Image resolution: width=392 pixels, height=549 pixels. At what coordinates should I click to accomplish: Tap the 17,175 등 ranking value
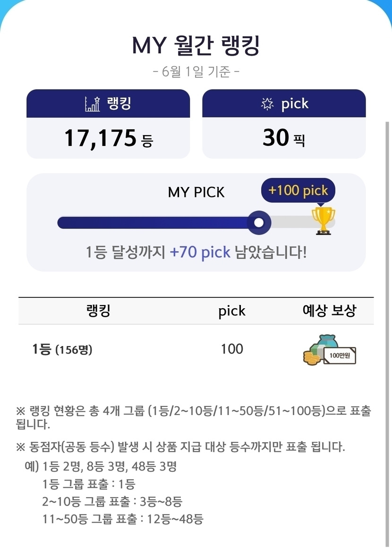(108, 138)
